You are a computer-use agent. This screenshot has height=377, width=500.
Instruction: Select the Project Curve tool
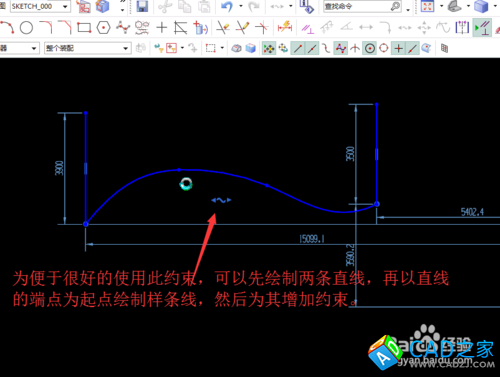(x=201, y=28)
